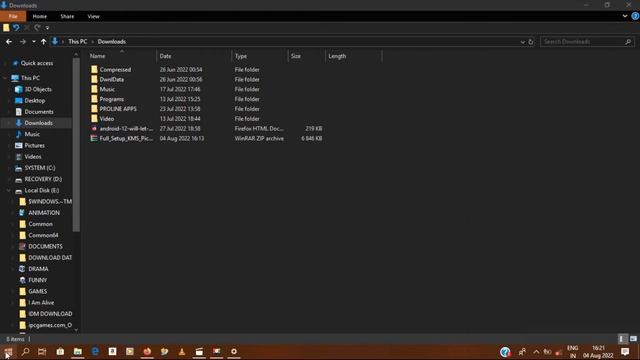Open Firefox from the taskbar
Image resolution: width=640 pixels, height=360 pixels.
(147, 351)
